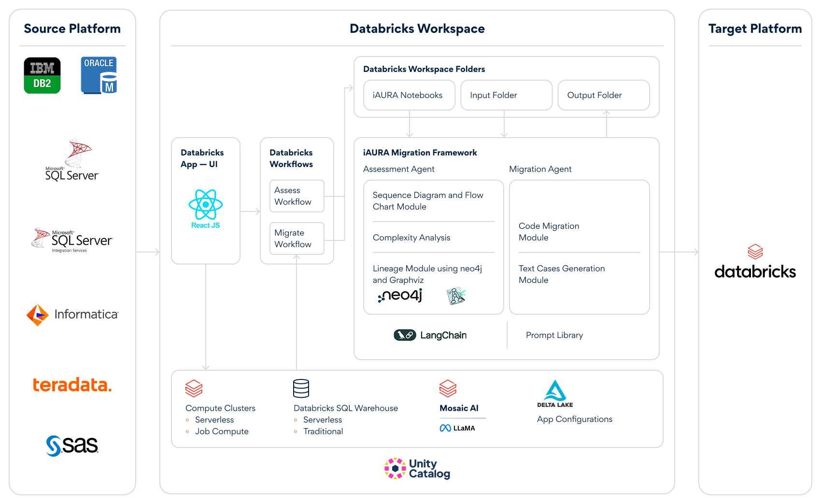Open the Assess Workflow box
The image size is (821, 504).
(x=297, y=196)
